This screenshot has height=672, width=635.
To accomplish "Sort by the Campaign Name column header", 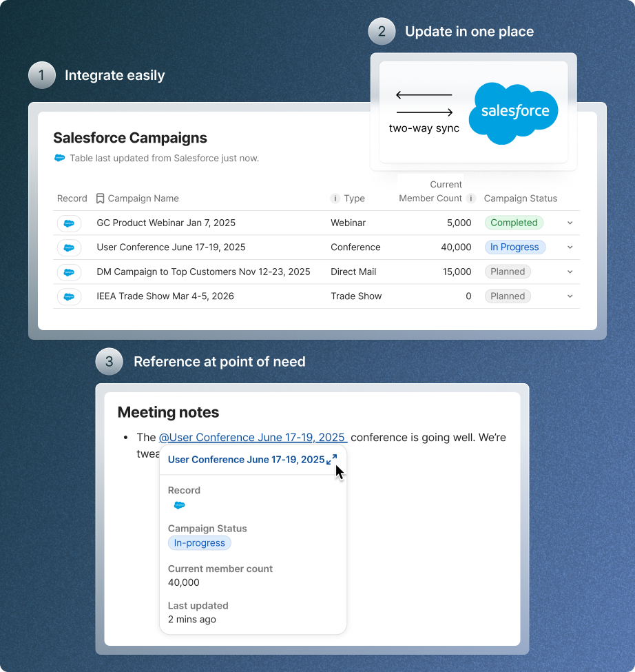I will 143,198.
